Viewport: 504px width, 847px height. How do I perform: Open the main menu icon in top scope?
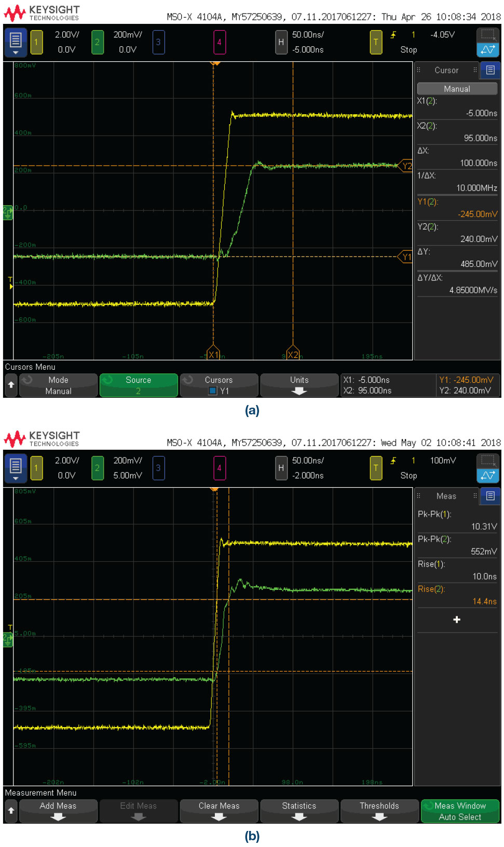[16, 43]
